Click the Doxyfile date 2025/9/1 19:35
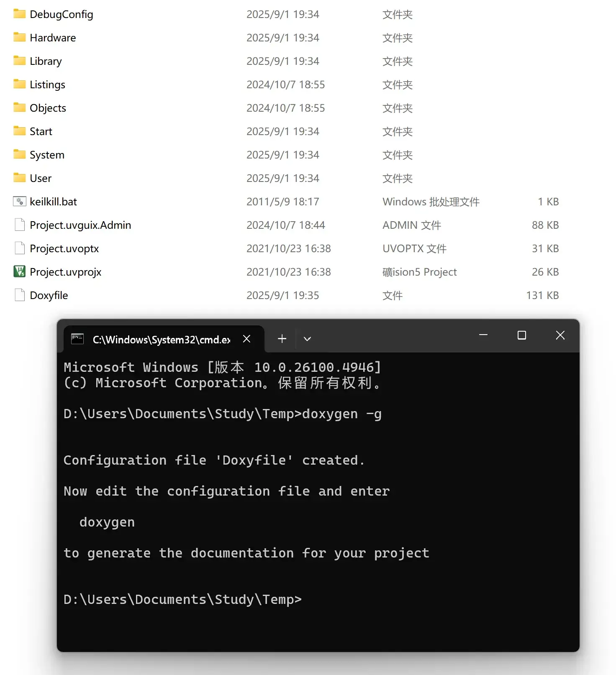This screenshot has width=616, height=675. pos(282,295)
